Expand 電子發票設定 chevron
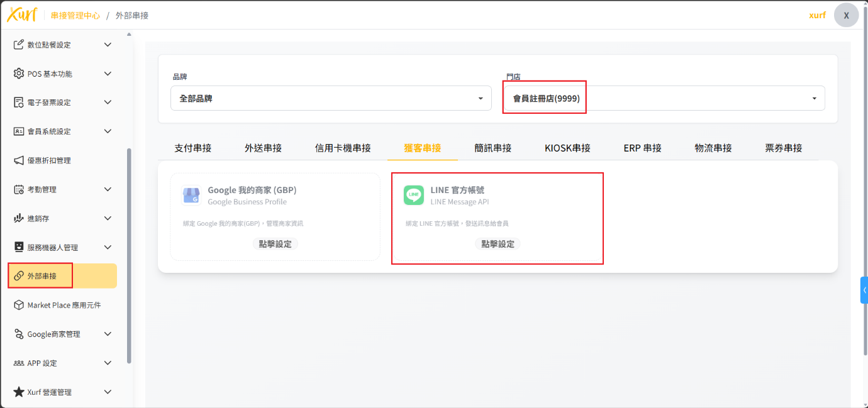Image resolution: width=868 pixels, height=408 pixels. coord(108,102)
